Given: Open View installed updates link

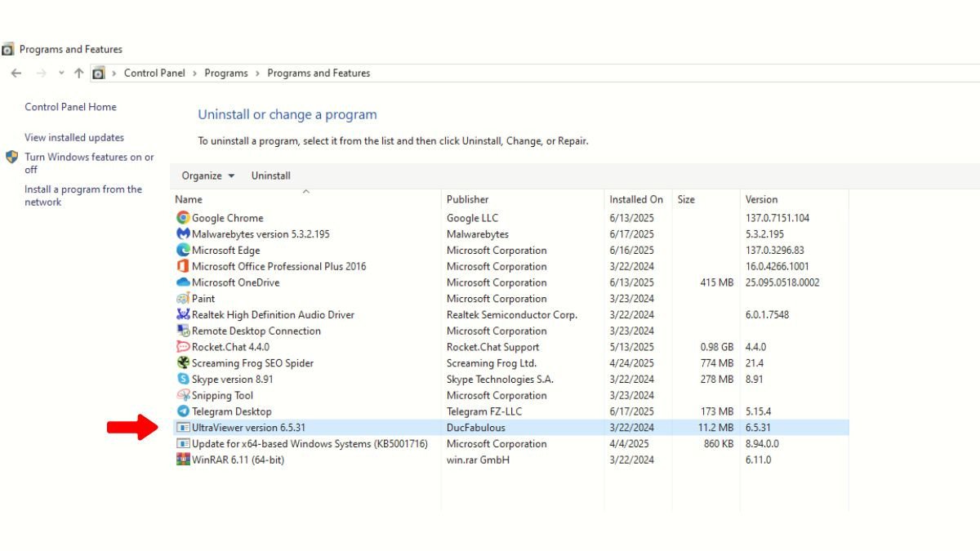Looking at the screenshot, I should coord(74,138).
